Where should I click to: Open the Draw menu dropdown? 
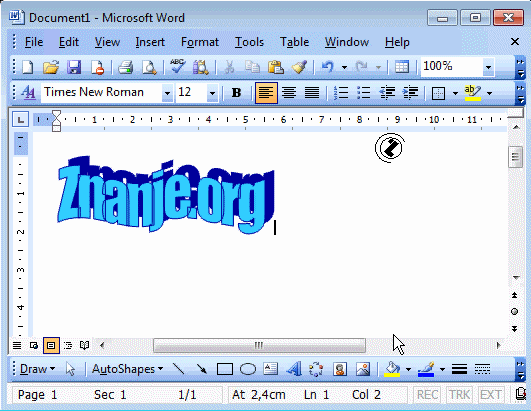[37, 369]
